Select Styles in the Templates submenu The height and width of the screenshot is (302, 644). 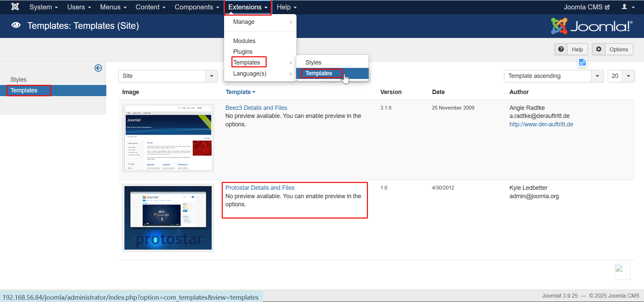coord(313,62)
